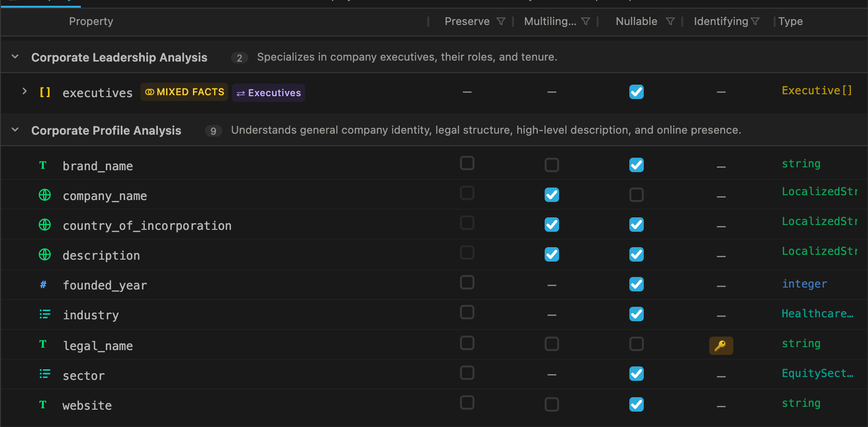Click the count badge 9 beside Corporate Profile Analysis
Image resolution: width=868 pixels, height=427 pixels.
(213, 131)
